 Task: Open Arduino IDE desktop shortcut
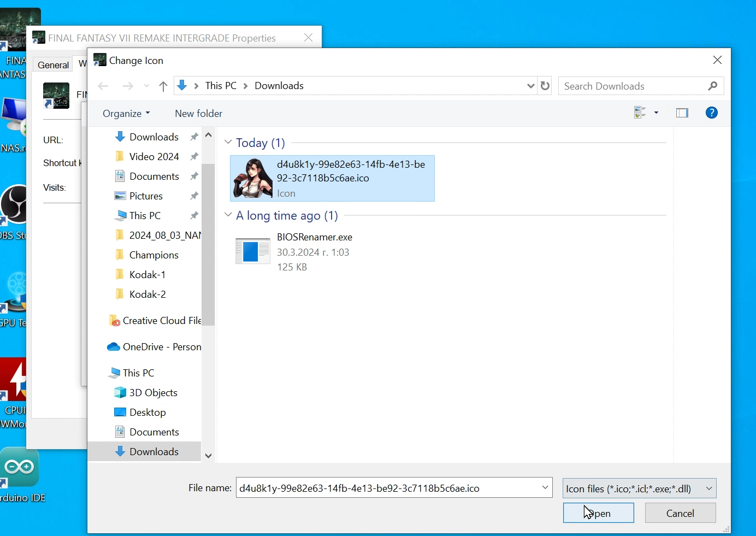coord(22,474)
